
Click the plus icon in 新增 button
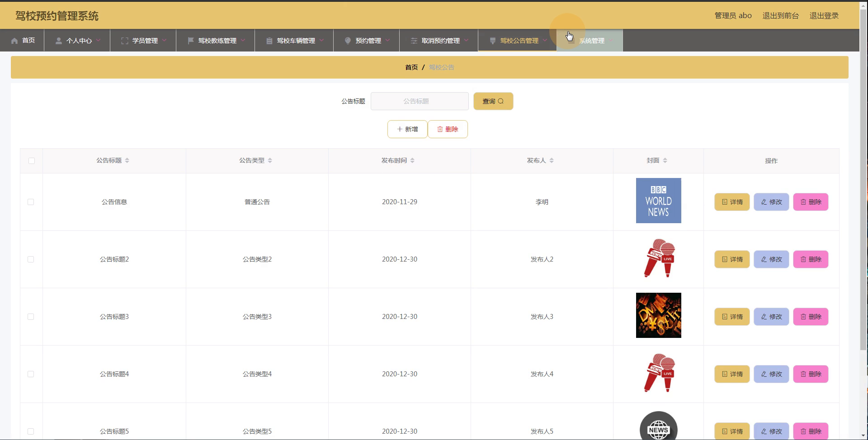[x=400, y=129]
